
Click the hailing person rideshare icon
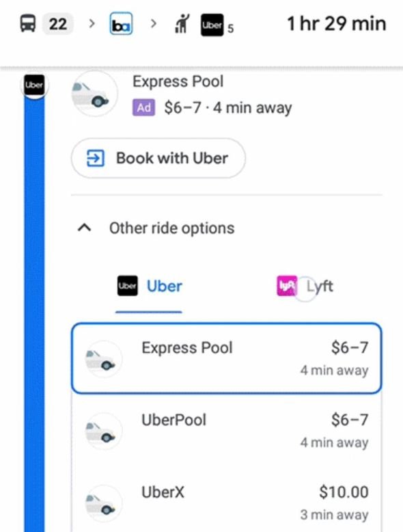182,24
